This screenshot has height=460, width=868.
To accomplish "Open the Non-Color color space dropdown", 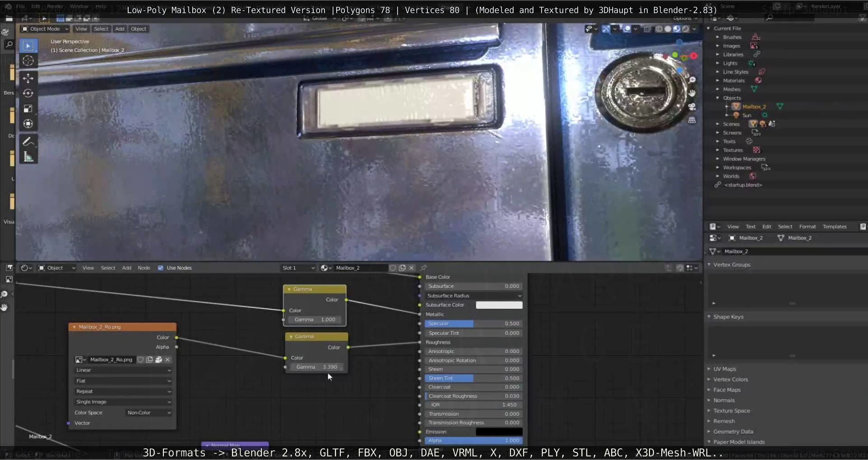I will click(x=149, y=413).
